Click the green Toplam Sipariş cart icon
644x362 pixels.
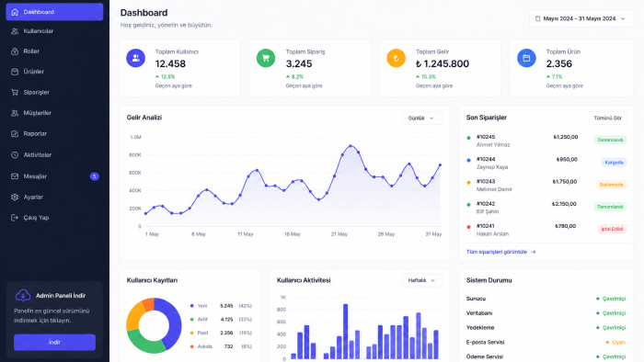coord(266,58)
